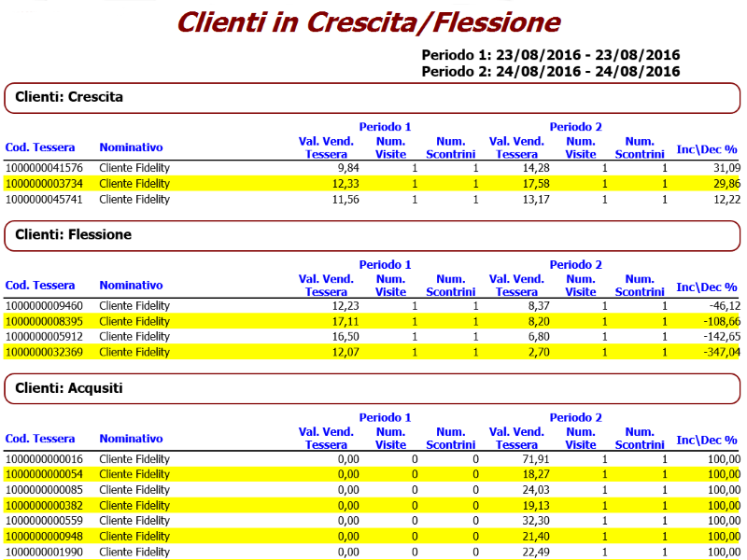Click the Clienti: Crescita section header

coord(69,97)
